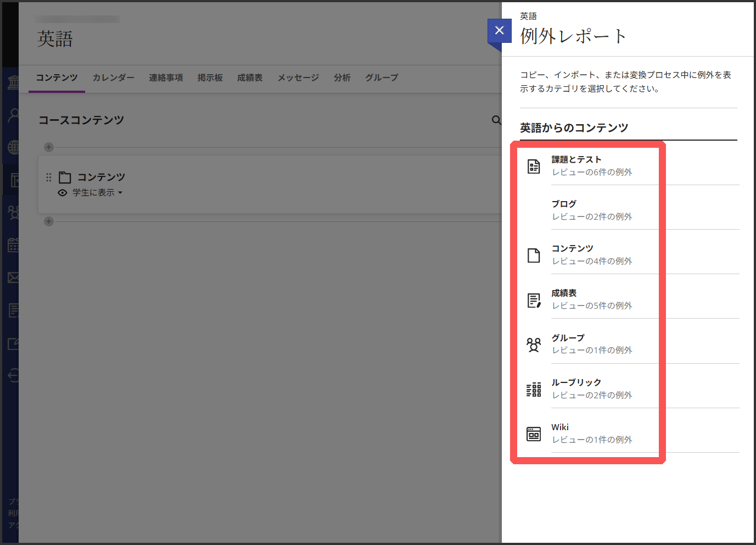Screen dimensions: 756x545
Task: Close the 例外レポート panel
Action: [499, 31]
